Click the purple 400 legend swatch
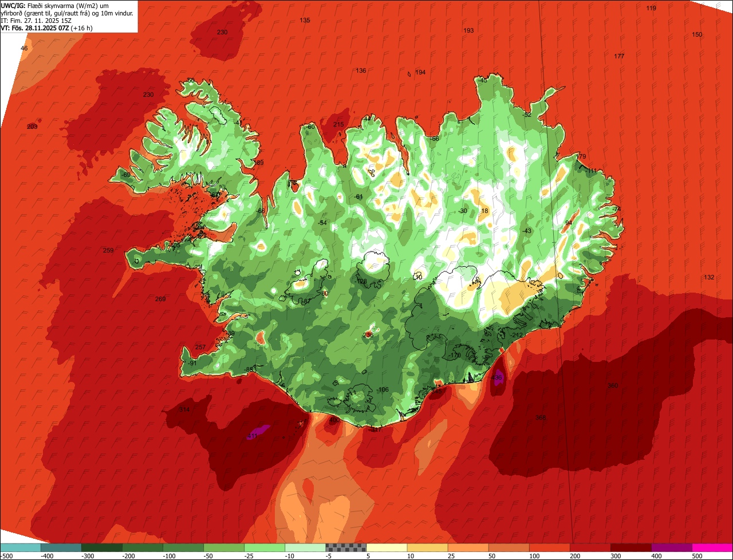733x560 pixels. [x=672, y=547]
